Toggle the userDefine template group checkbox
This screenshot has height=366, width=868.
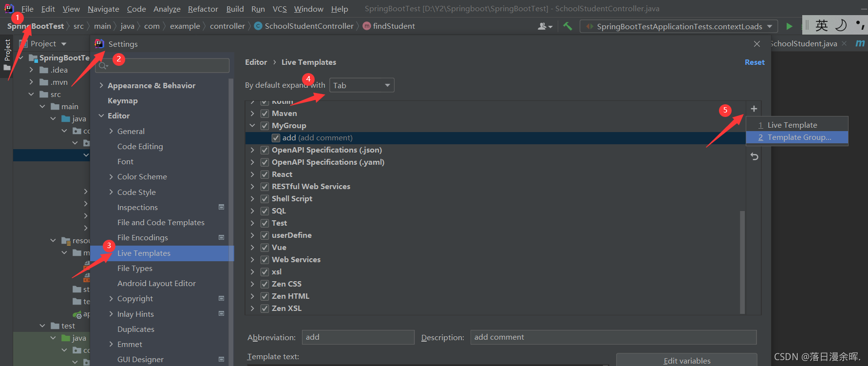264,235
